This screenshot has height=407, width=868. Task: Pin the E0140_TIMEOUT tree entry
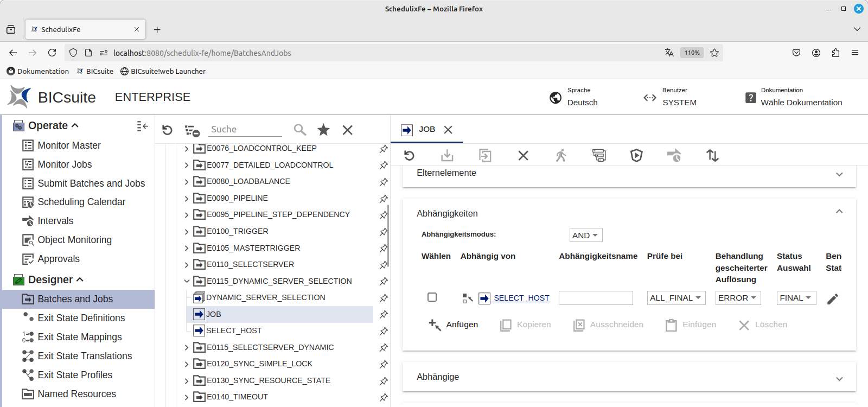(x=384, y=397)
